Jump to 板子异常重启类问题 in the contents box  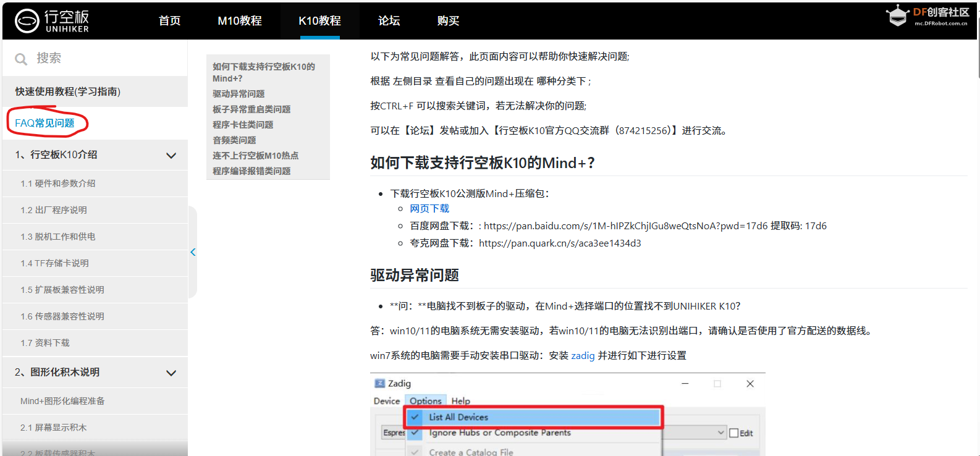[x=251, y=109]
